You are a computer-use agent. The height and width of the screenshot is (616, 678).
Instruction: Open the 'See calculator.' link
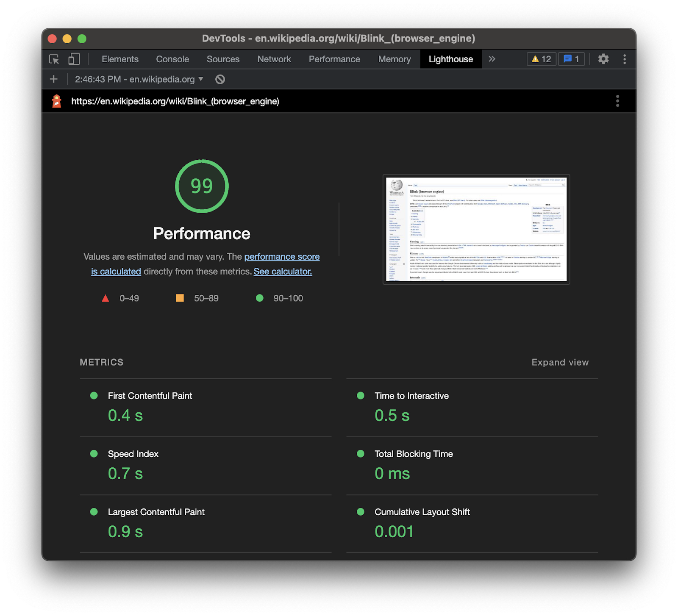pos(283,271)
